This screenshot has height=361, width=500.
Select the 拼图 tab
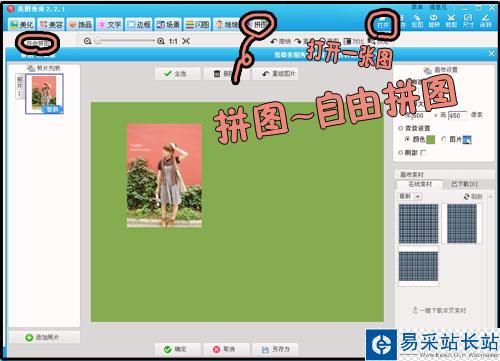point(258,24)
